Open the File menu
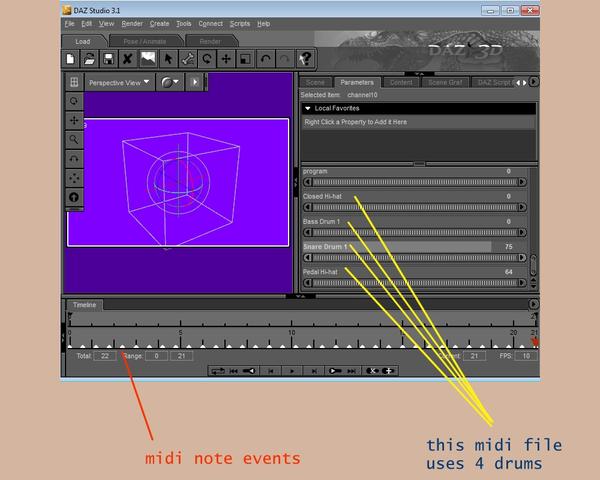 point(69,24)
